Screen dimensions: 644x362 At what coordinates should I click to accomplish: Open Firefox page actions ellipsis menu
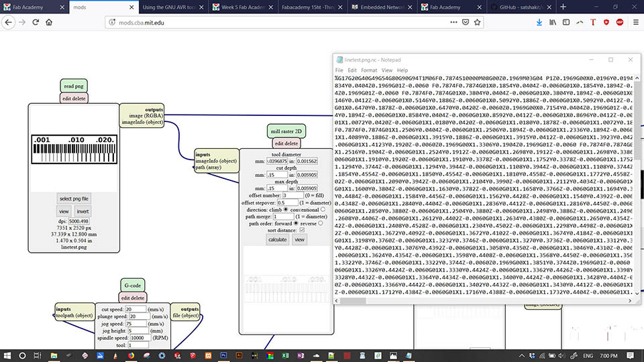pyautogui.click(x=453, y=22)
